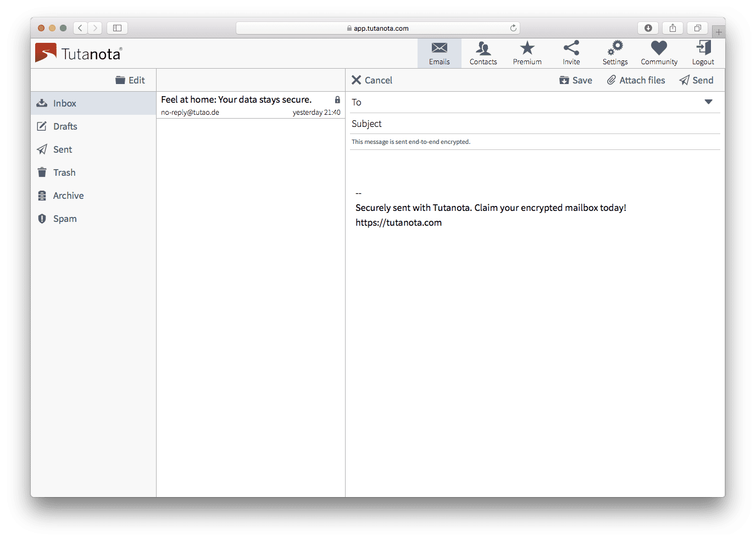Select the Emails tab
The image size is (756, 541).
coord(439,53)
